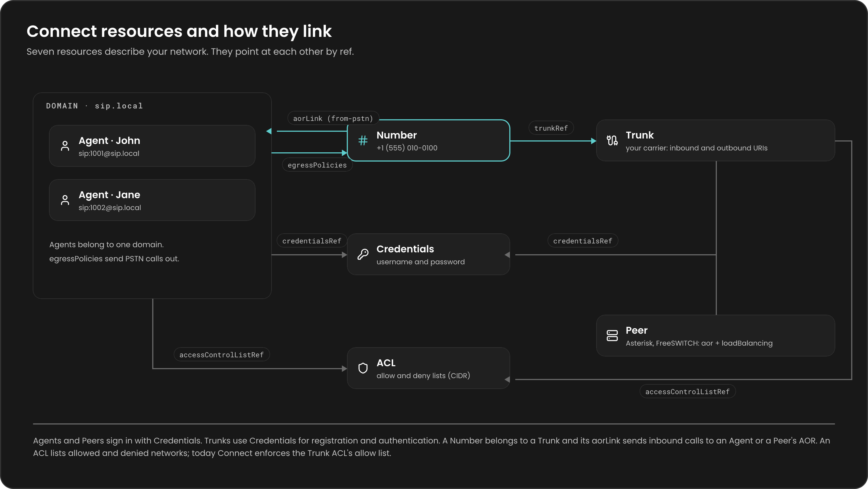Image resolution: width=868 pixels, height=489 pixels.
Task: Select the Agent · Jane card title
Action: point(109,195)
